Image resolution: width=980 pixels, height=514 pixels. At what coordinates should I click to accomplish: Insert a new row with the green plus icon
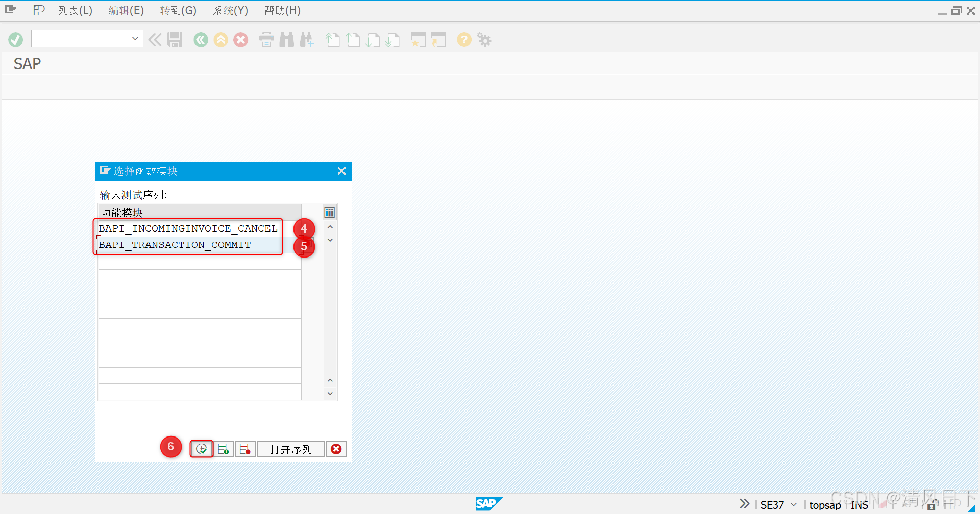click(224, 449)
